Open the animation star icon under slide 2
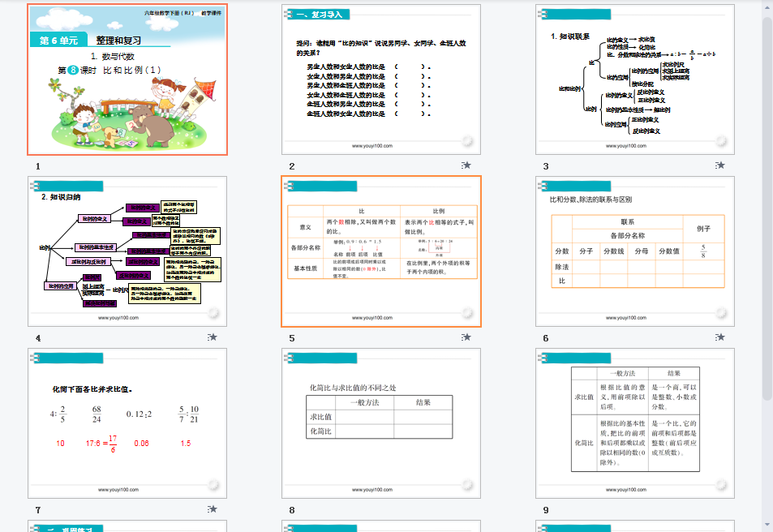Image resolution: width=773 pixels, height=532 pixels. (x=466, y=165)
